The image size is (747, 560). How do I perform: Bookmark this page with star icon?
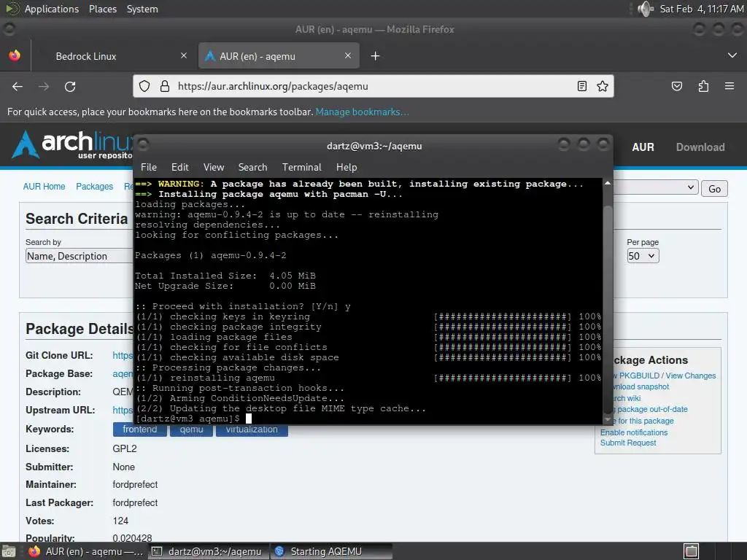[x=602, y=86]
